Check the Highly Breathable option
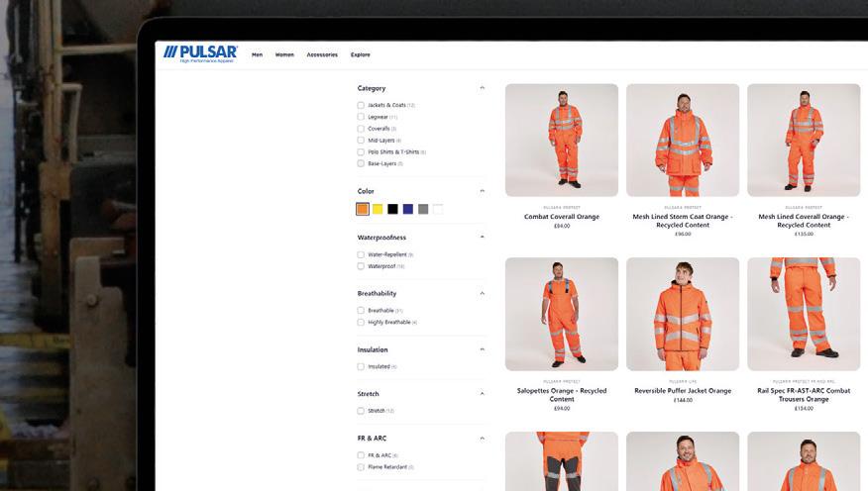This screenshot has height=491, width=868. pyautogui.click(x=361, y=323)
